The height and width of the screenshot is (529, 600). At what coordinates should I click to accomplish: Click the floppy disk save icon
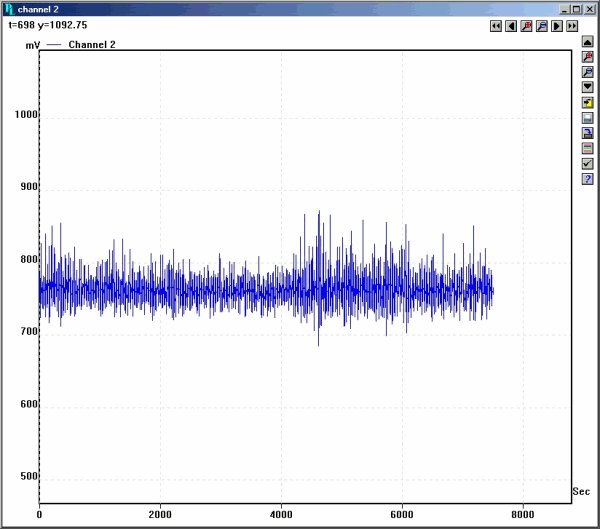click(x=588, y=118)
